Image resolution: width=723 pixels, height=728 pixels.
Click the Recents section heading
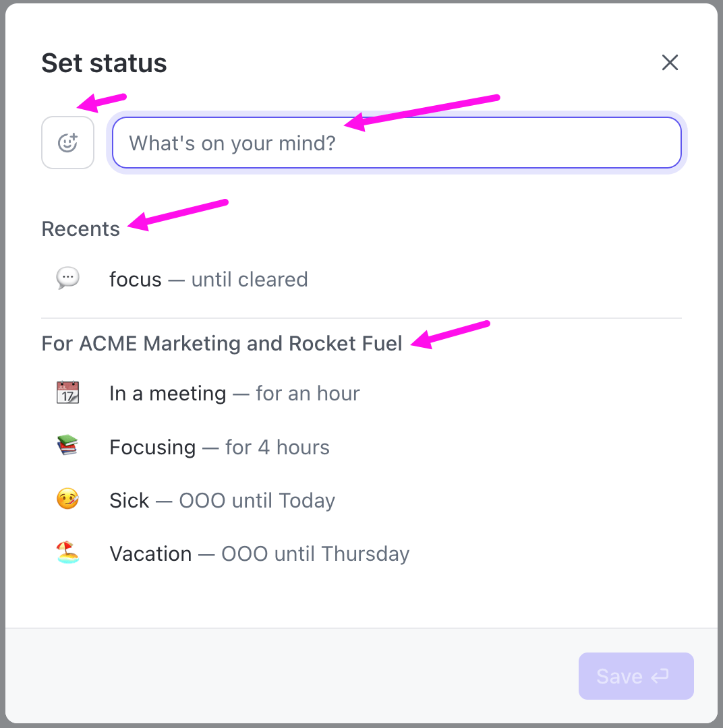[x=80, y=229]
